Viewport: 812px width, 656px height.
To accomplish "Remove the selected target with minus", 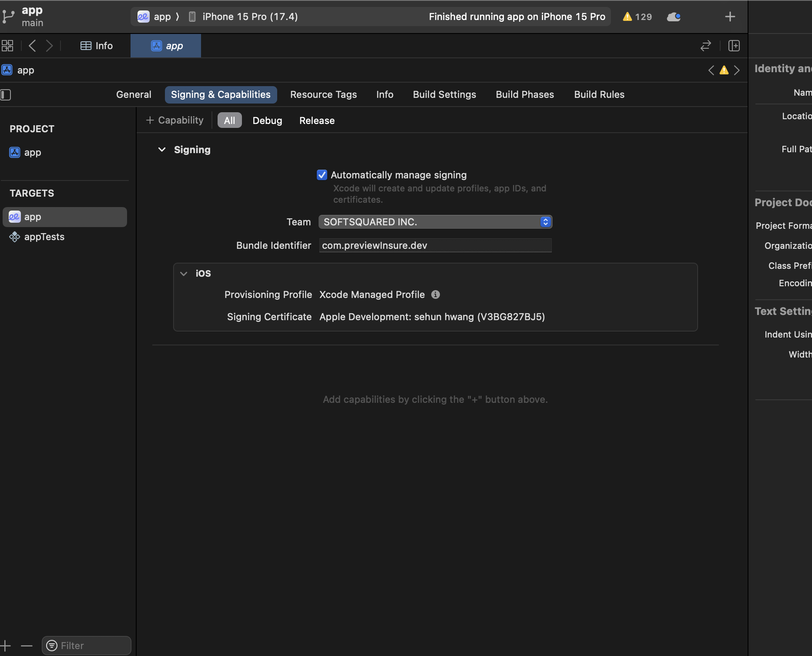I will coord(27,646).
